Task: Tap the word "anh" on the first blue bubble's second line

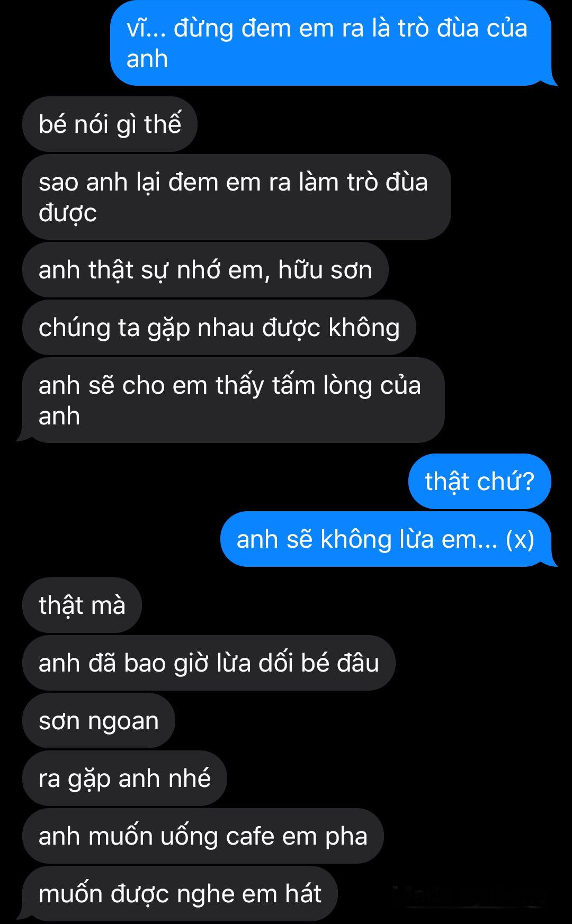Action: (147, 59)
